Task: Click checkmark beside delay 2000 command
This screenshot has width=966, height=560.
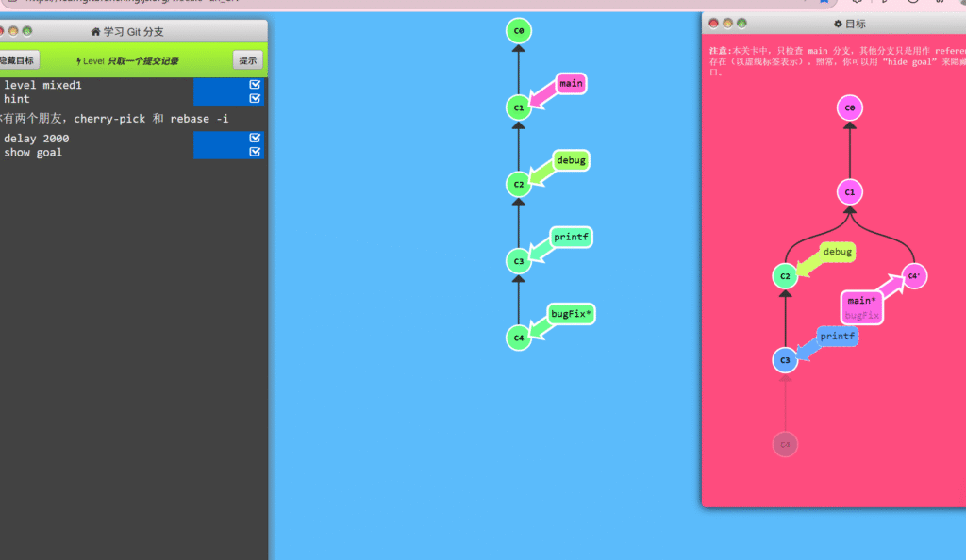Action: coord(255,139)
